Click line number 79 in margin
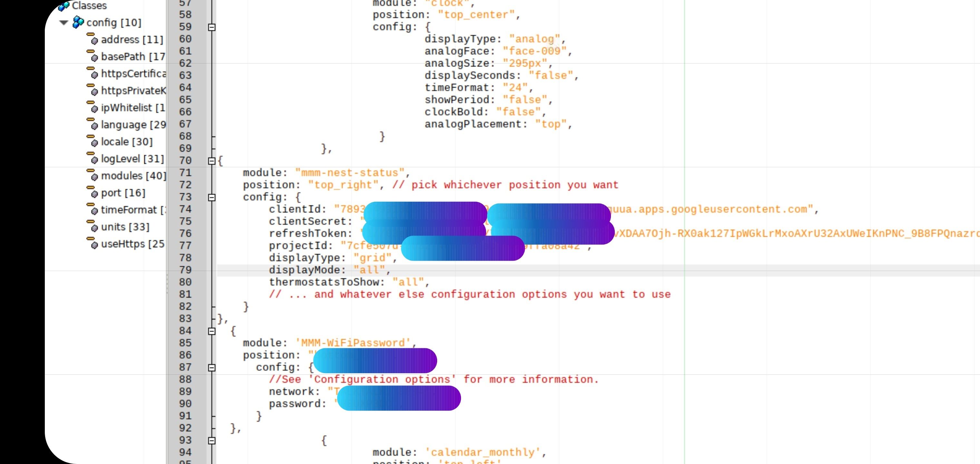 pyautogui.click(x=185, y=270)
